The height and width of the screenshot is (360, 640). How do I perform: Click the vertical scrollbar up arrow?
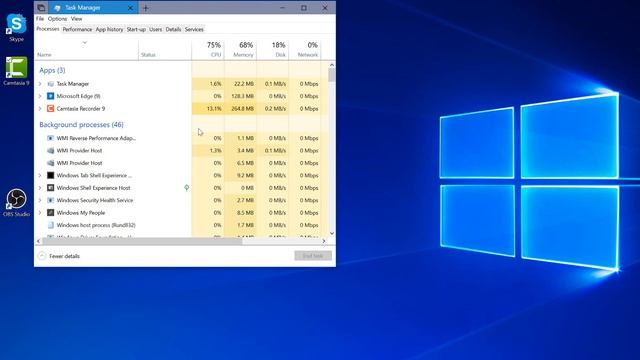pyautogui.click(x=332, y=65)
